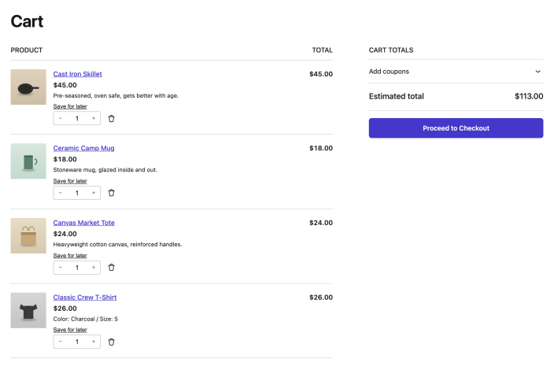Viewport: 554px width, 392px height.
Task: Select the Ceramic Camp Mug quantity field
Action: click(x=77, y=193)
